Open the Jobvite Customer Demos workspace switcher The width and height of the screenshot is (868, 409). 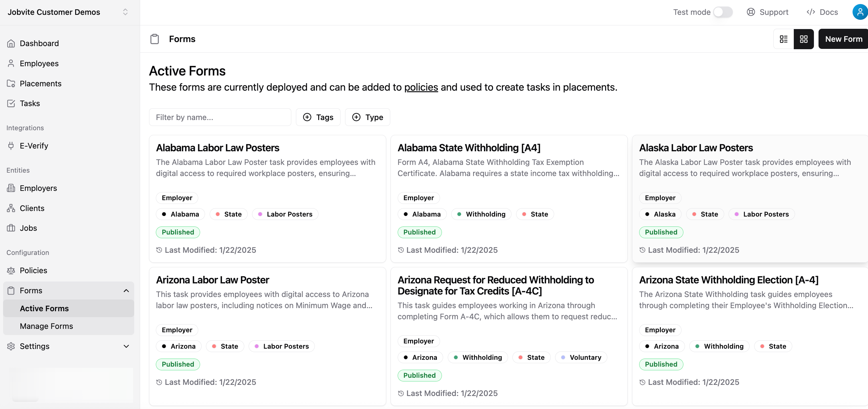[125, 12]
